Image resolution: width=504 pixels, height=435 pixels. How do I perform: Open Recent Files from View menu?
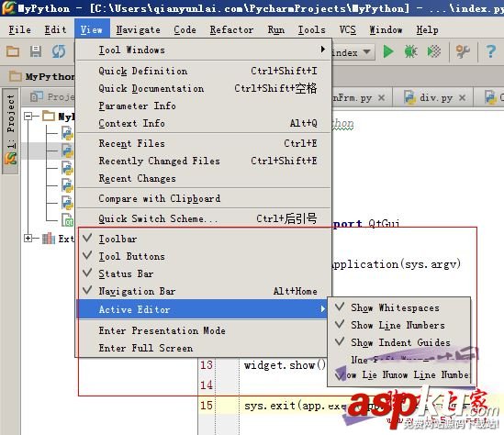pyautogui.click(x=205, y=143)
